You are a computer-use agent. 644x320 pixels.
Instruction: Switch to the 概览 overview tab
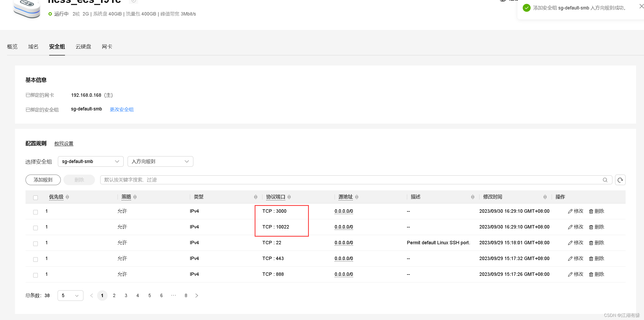coord(12,47)
